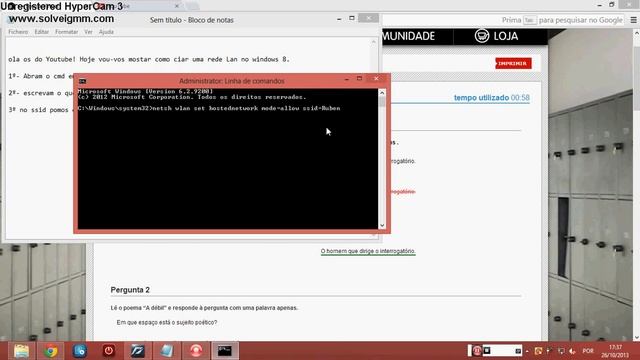The height and width of the screenshot is (360, 640).
Task: Click command prompt scrollbar down arrow
Action: 382,225
